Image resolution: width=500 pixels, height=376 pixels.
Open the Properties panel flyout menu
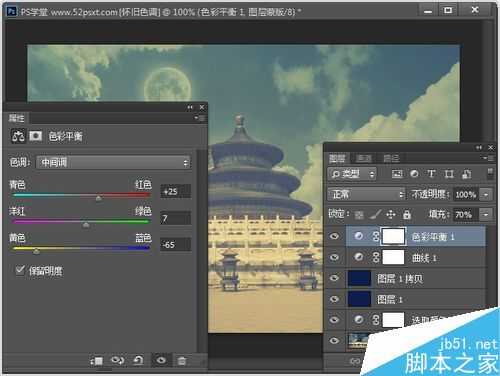coord(200,118)
